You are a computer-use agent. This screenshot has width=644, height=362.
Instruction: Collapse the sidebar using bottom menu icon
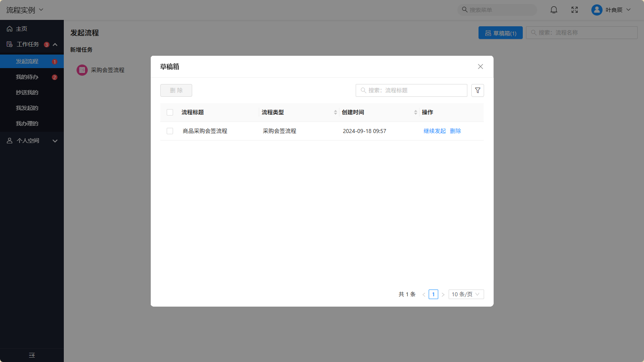[32, 355]
